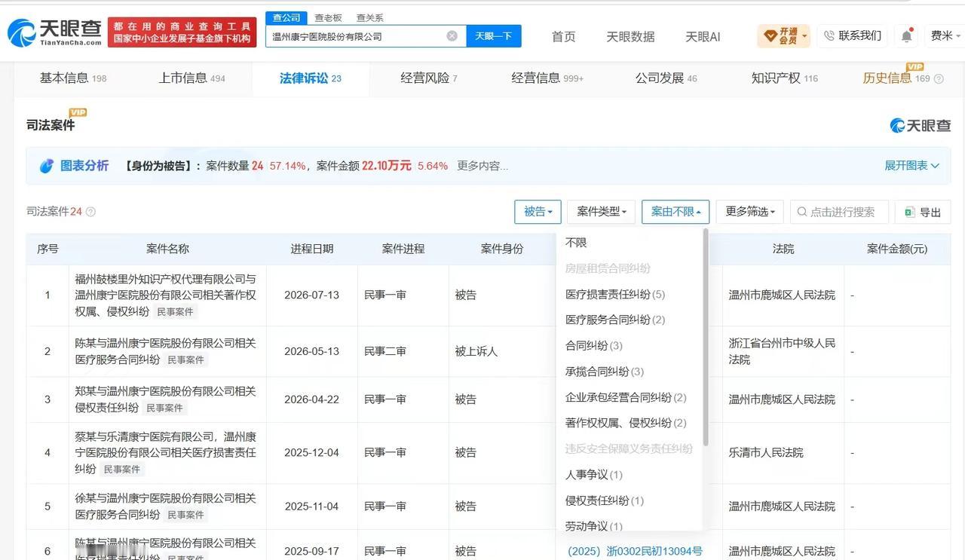965x560 pixels.
Task: Choose 侵权责任纠纷 (1) filter option
Action: (x=605, y=500)
